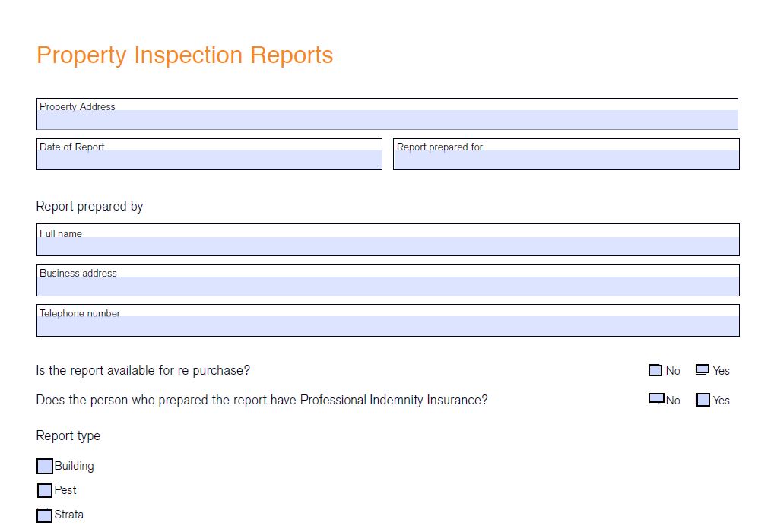Click the Telephone number field
The height and width of the screenshot is (532, 774).
(x=388, y=325)
